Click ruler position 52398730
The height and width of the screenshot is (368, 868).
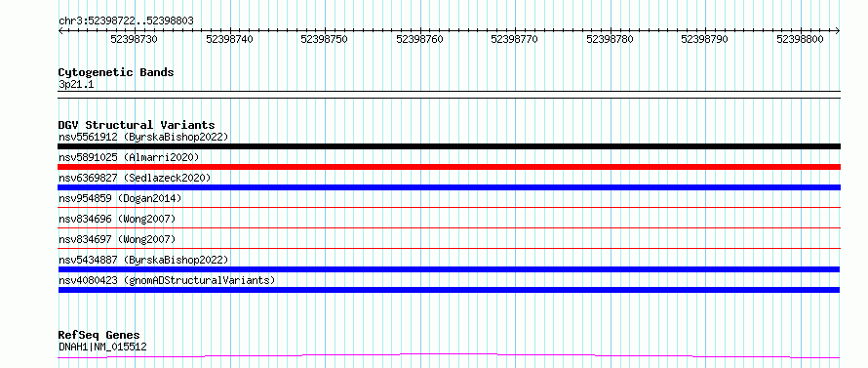tap(134, 39)
